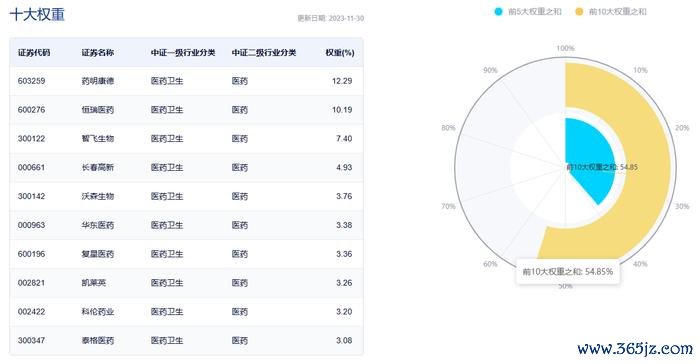The height and width of the screenshot is (364, 700).
Task: Click the 90% label on the chart
Action: click(x=490, y=70)
